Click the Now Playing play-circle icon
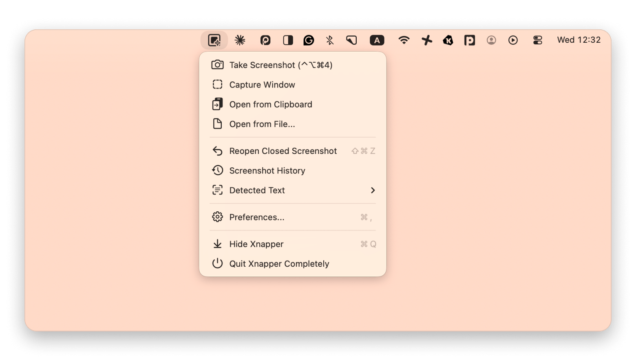The height and width of the screenshot is (364, 636). click(x=513, y=40)
